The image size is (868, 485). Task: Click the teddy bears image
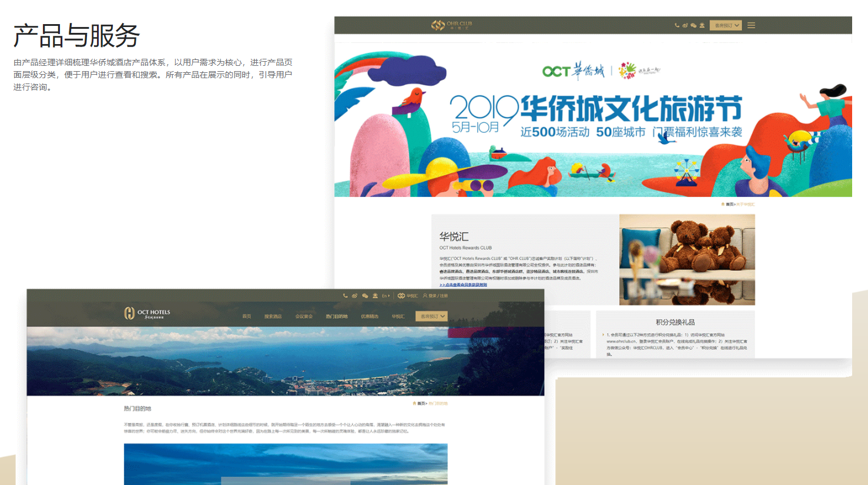[686, 259]
